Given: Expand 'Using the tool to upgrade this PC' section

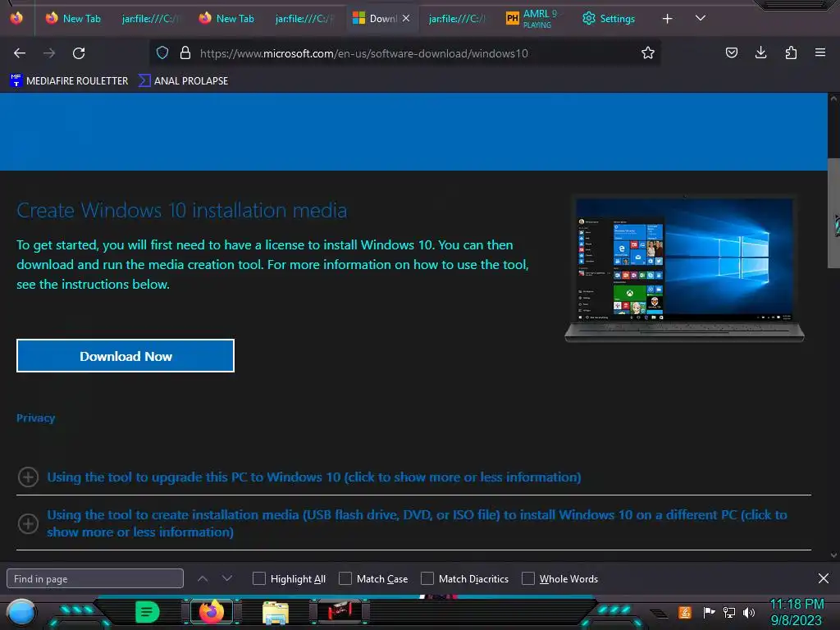Looking at the screenshot, I should point(314,477).
